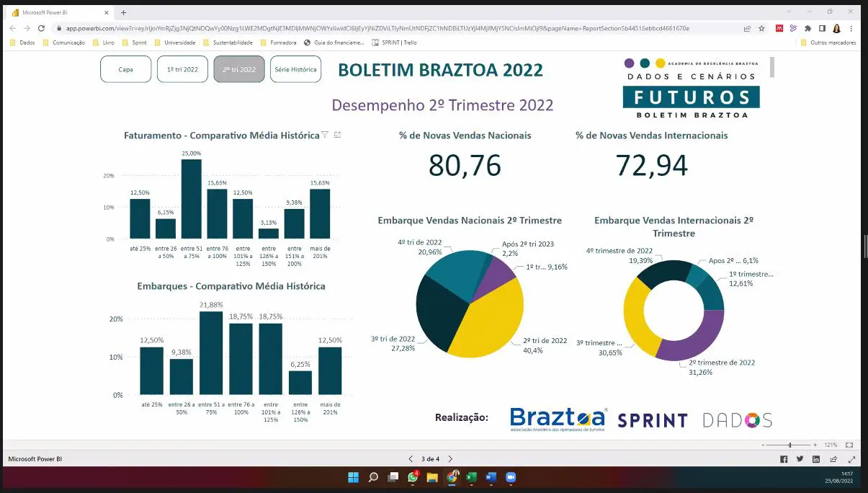
Task: Open Excel from the taskbar
Action: tap(471, 477)
